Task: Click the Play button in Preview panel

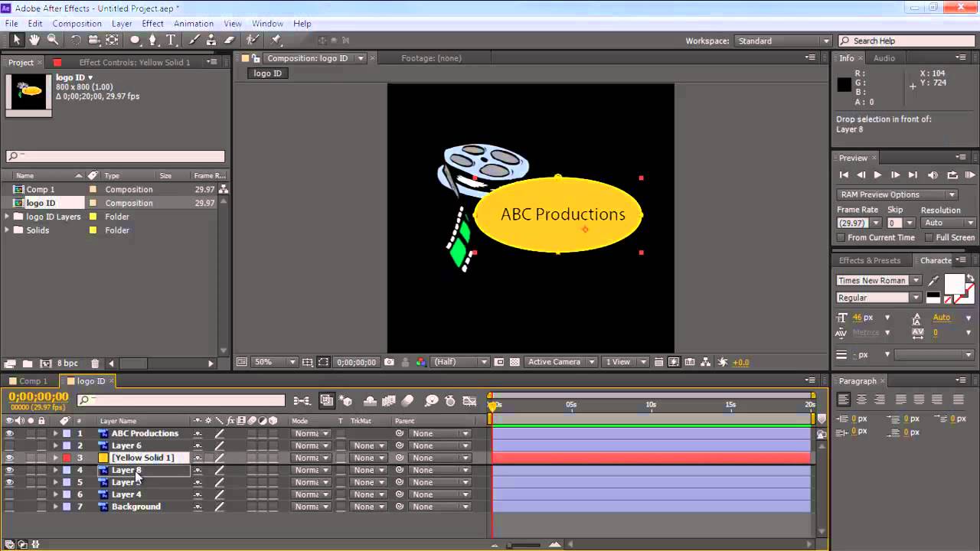Action: (877, 175)
